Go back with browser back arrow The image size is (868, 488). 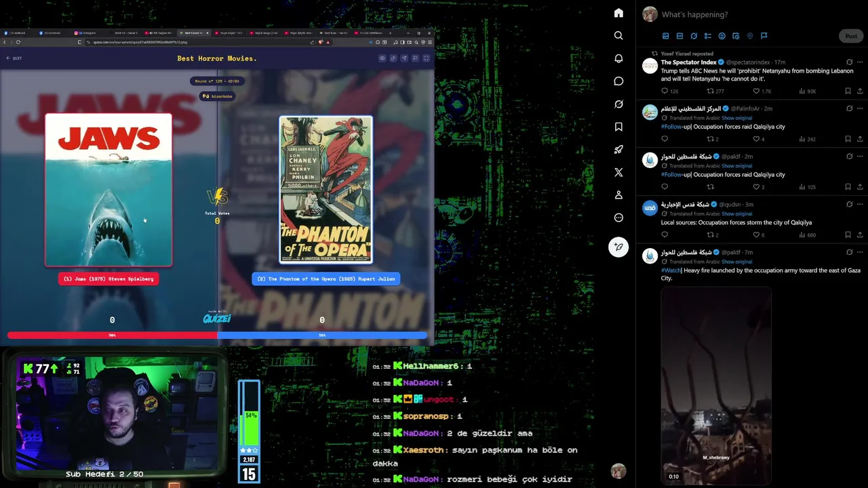5,42
